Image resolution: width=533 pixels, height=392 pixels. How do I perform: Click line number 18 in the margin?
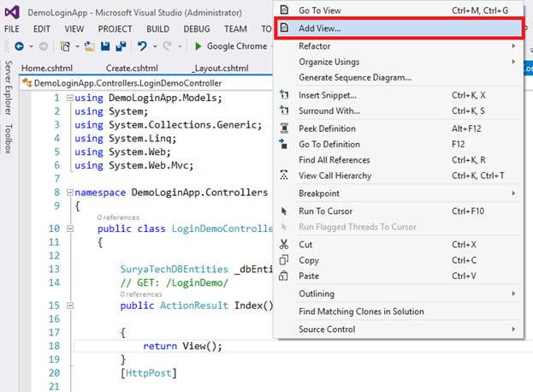pos(54,346)
